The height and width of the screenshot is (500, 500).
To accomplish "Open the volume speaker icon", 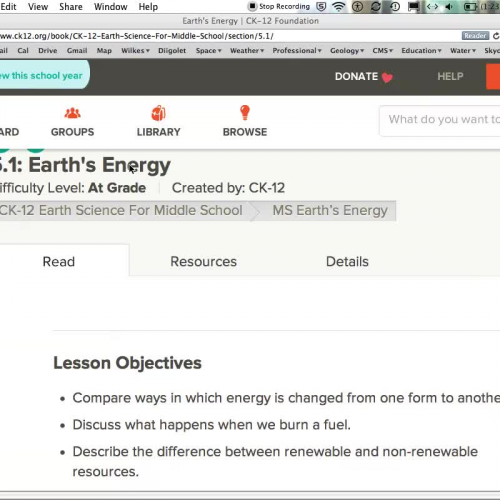I will point(450,6).
